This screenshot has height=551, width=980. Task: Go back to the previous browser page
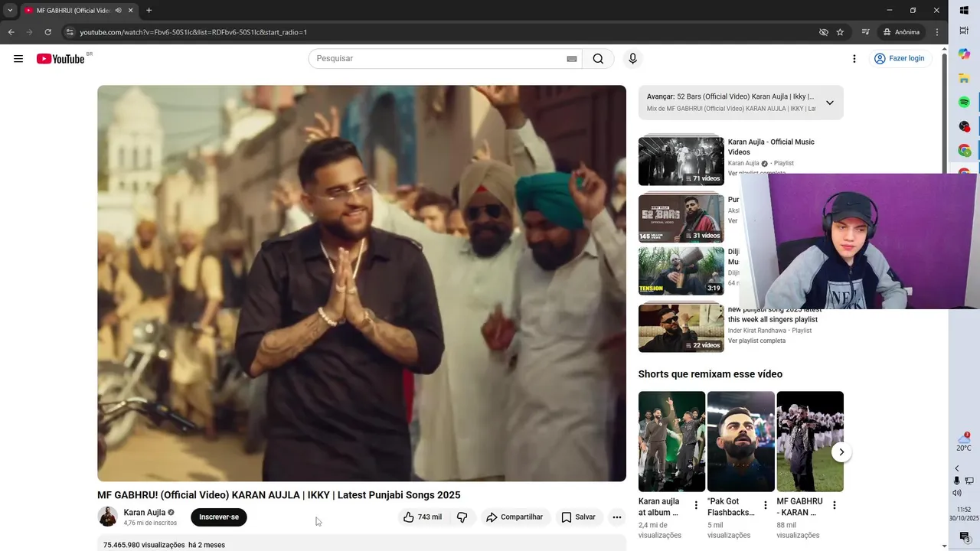[11, 32]
